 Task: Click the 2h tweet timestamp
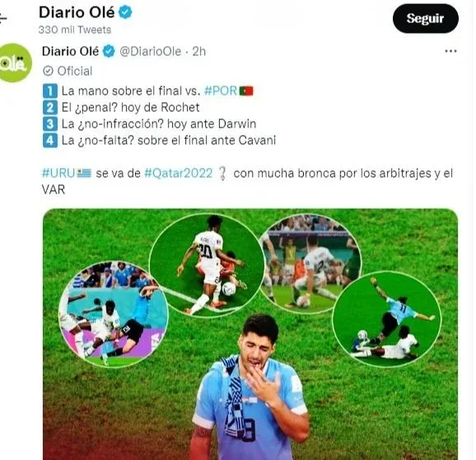tap(199, 52)
